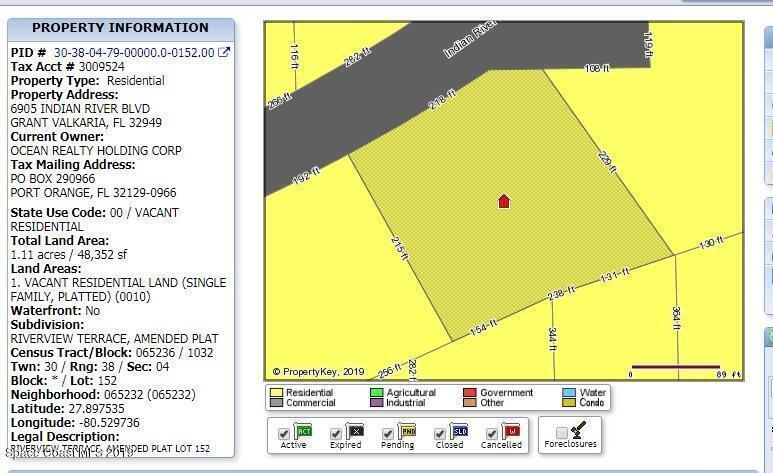Screen dimensions: 773x473
Task: Click the Government red legend swatch
Action: click(469, 393)
